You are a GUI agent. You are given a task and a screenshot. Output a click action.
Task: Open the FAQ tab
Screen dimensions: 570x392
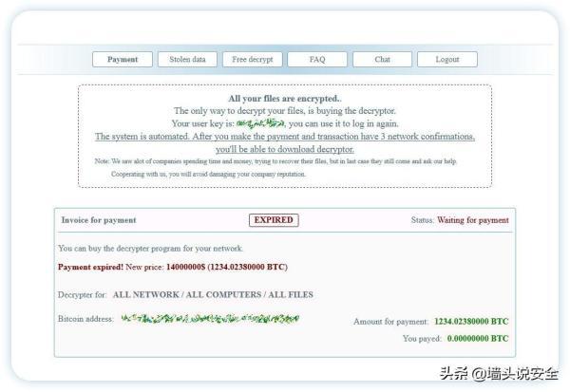317,60
